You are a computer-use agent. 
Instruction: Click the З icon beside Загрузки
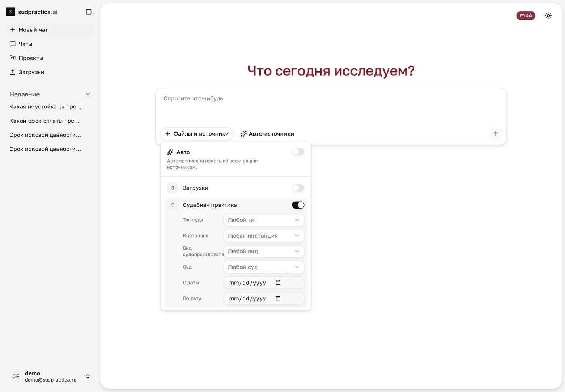173,188
